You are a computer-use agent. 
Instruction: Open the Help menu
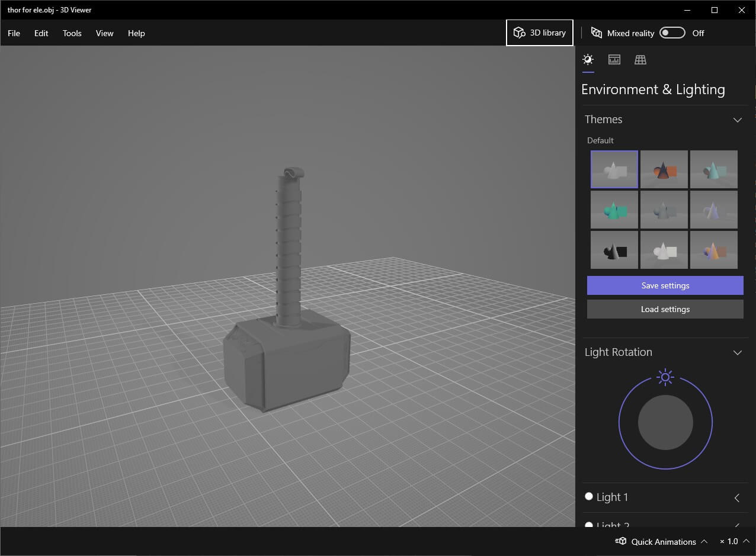pos(136,33)
